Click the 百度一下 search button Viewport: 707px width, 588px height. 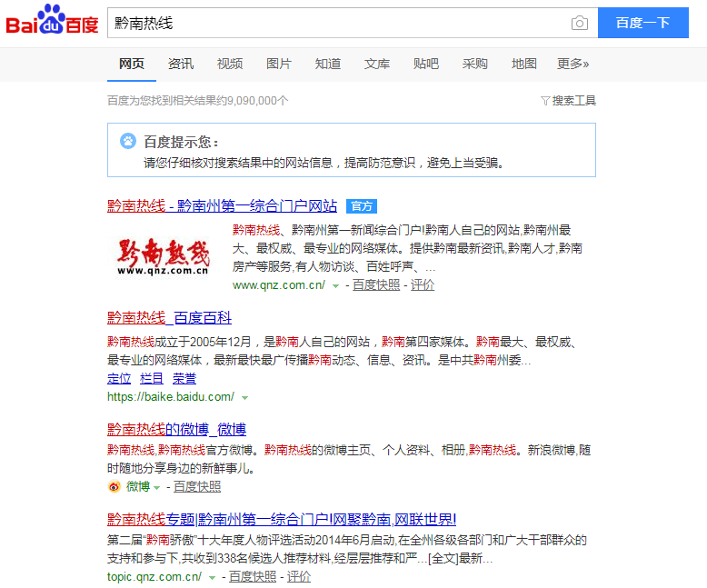(643, 23)
